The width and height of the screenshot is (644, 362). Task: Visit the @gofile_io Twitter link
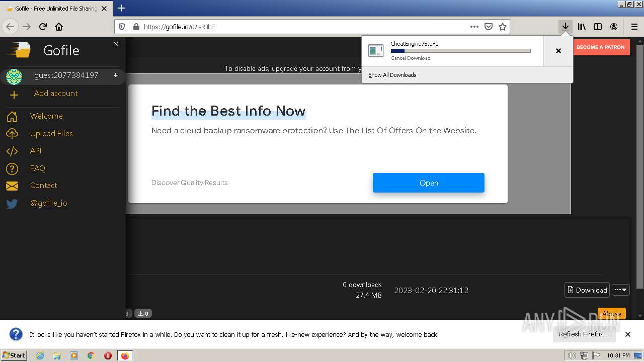(x=49, y=203)
